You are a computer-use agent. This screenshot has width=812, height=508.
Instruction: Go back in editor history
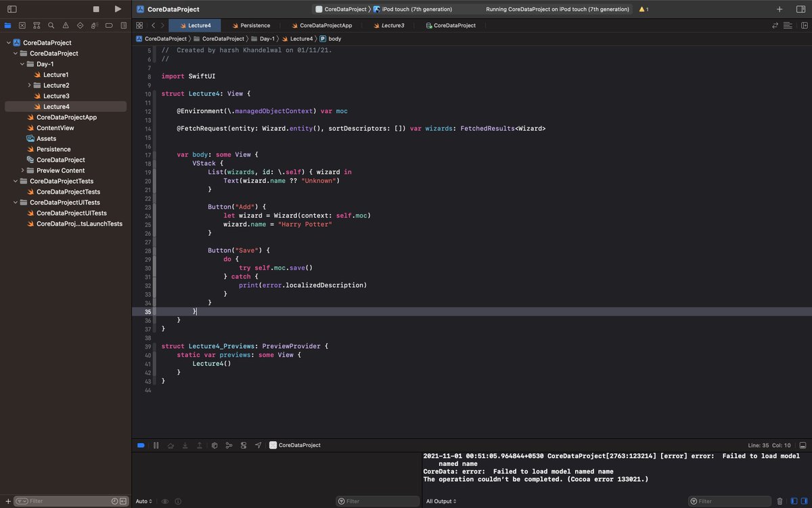click(153, 26)
